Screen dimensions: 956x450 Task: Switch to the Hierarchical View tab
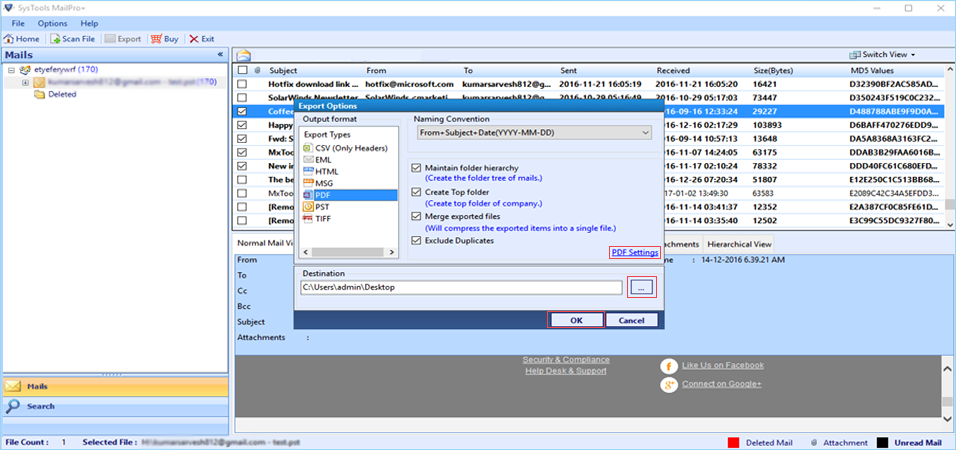point(739,244)
